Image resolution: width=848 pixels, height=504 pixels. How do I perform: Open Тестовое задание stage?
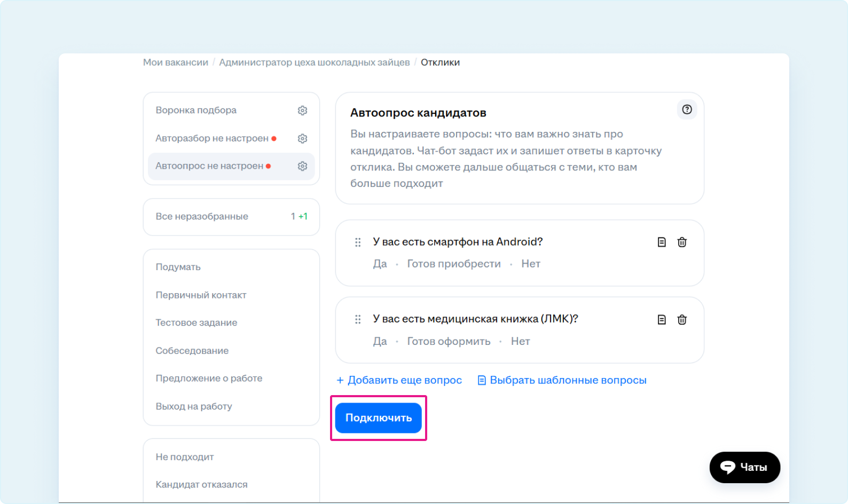197,322
